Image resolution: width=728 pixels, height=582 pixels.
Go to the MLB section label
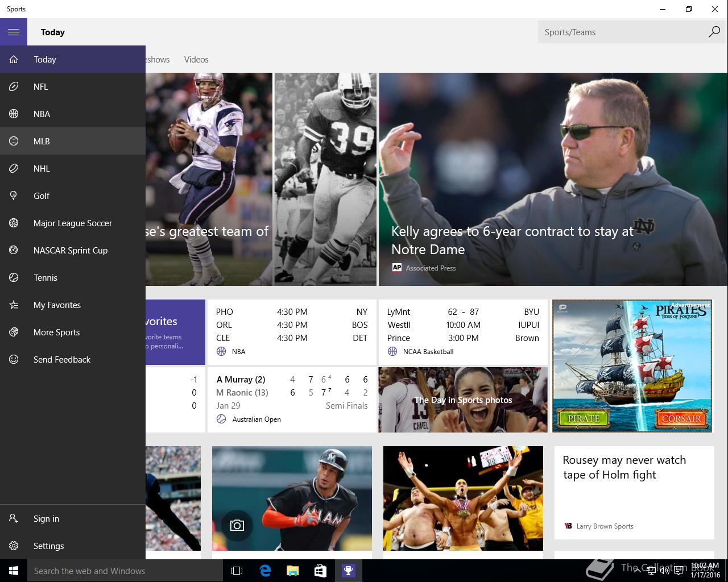pos(42,141)
